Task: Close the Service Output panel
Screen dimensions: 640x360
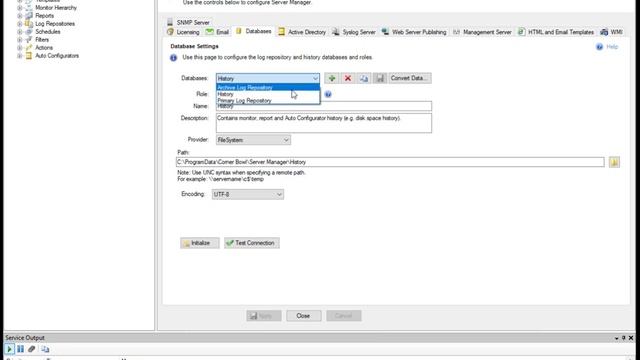Action: coord(631,338)
